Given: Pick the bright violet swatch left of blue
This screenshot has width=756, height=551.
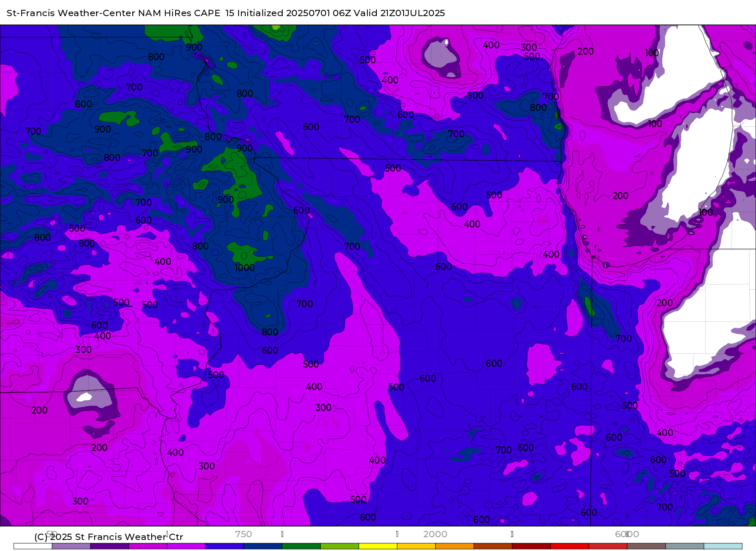Looking at the screenshot, I should pos(186,546).
